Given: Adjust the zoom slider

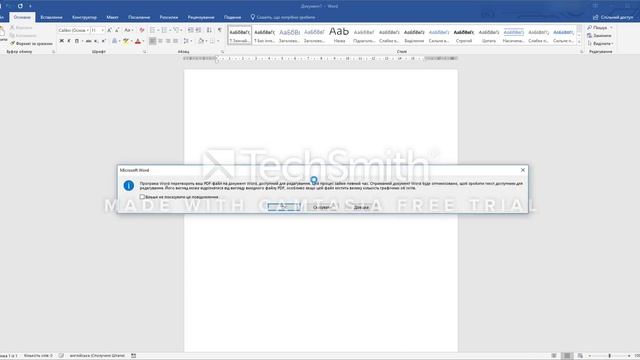Looking at the screenshot, I should pos(610,356).
